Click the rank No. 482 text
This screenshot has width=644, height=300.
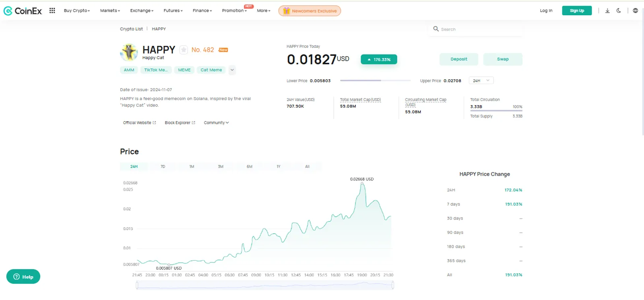click(x=203, y=50)
